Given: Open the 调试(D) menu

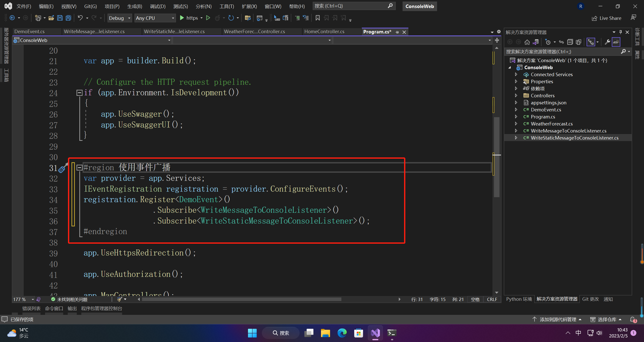Looking at the screenshot, I should (158, 6).
